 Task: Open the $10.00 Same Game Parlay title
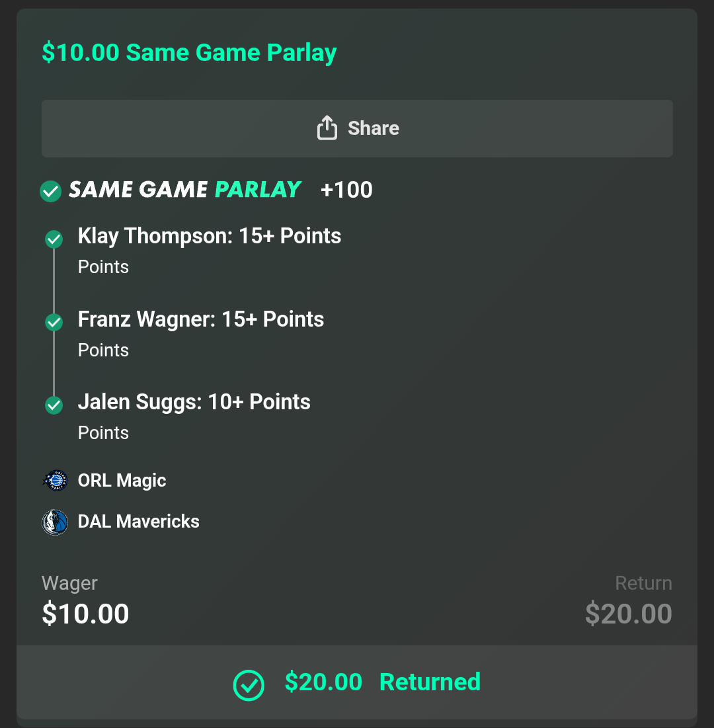pos(189,52)
